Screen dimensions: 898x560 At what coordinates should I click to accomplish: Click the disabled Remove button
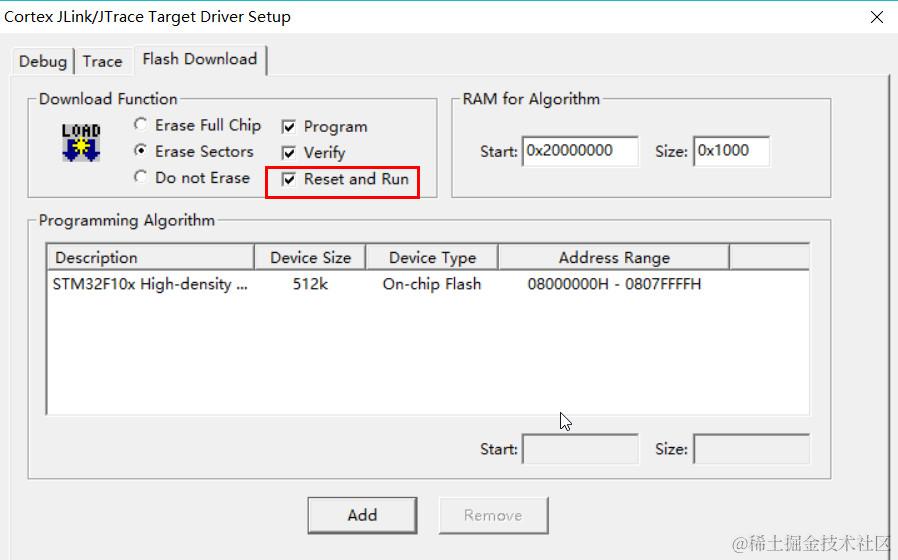(x=493, y=515)
